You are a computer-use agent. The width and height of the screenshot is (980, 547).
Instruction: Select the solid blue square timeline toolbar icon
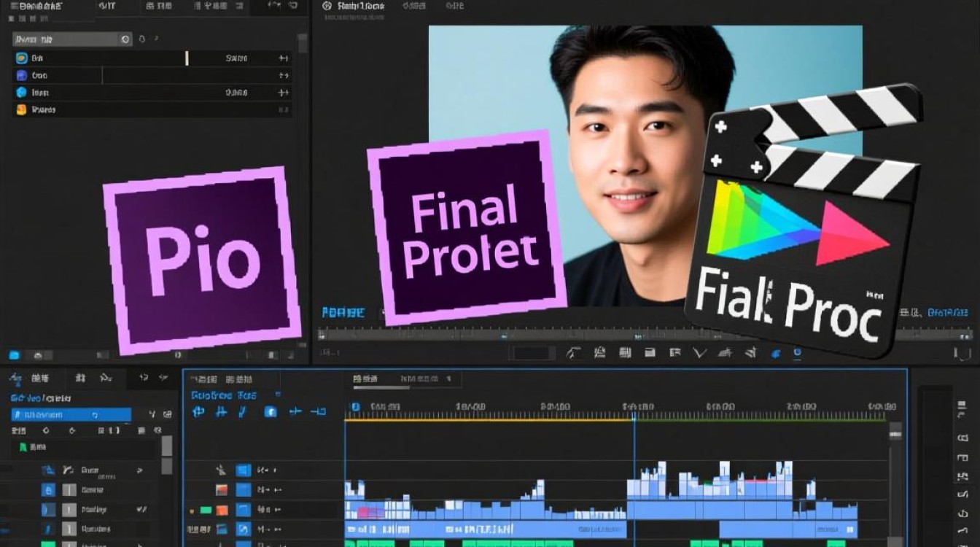point(271,412)
